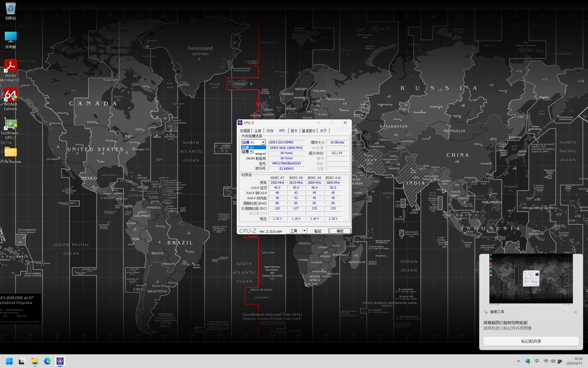
Task: Launch Microsoft Edge from the taskbar
Action: click(47, 361)
